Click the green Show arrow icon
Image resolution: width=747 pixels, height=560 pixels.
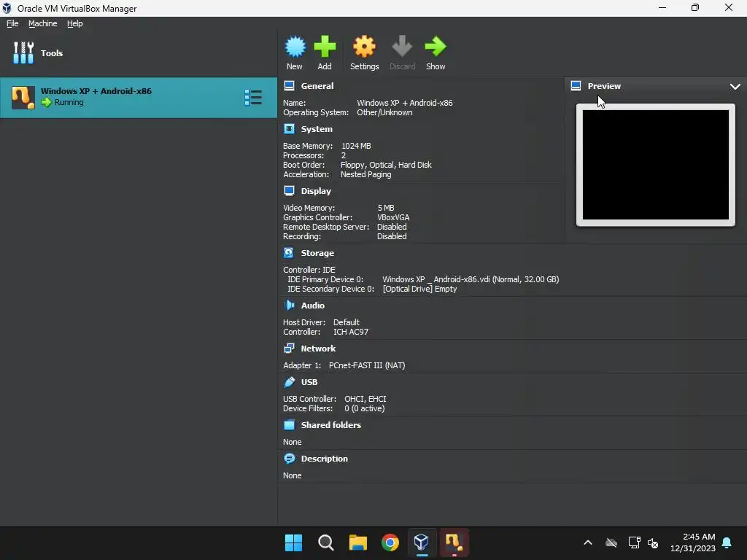tap(435, 47)
